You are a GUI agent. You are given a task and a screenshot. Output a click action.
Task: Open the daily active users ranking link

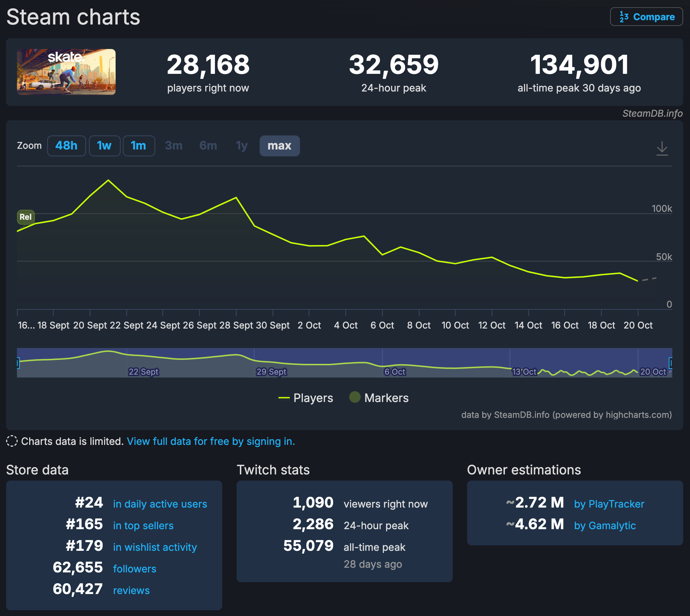point(160,504)
